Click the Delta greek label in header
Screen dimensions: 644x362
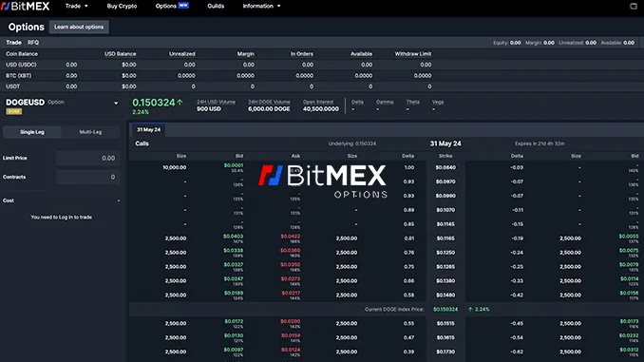357,102
